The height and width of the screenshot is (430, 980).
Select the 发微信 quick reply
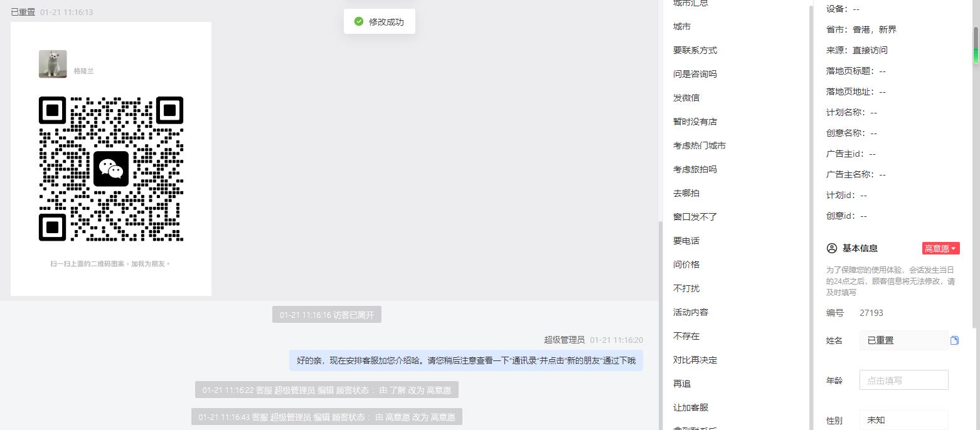[x=686, y=98]
